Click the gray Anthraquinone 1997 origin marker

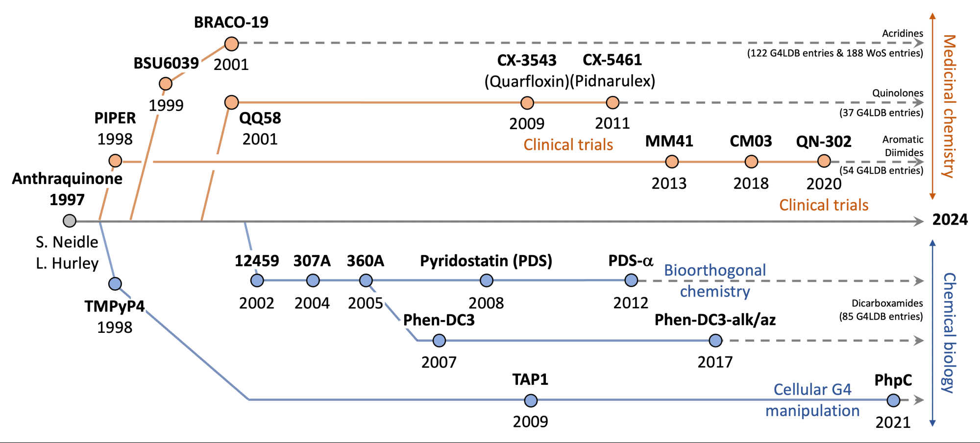point(70,221)
